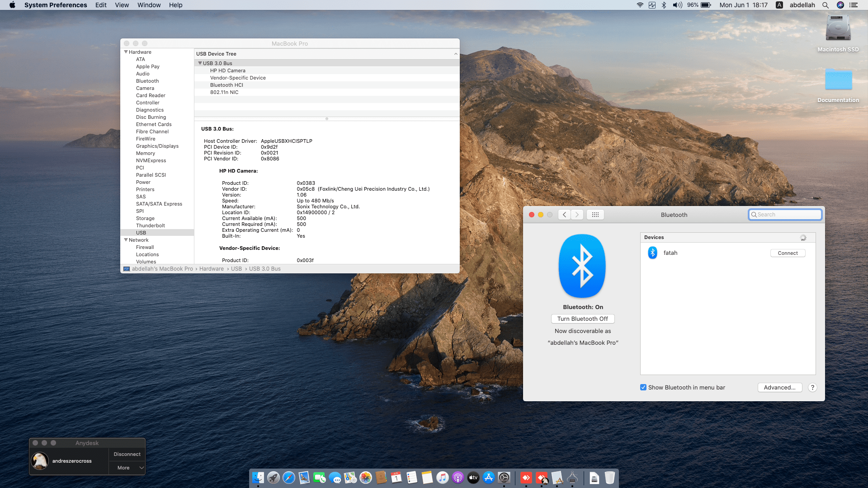
Task: Open Spotlight search magnifier in menu bar
Action: click(826, 5)
